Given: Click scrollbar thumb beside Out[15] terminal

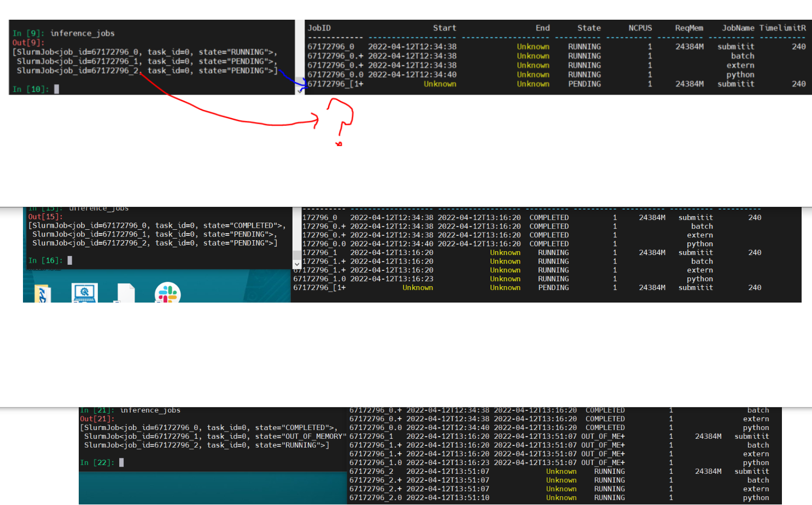Looking at the screenshot, I should click(x=297, y=255).
